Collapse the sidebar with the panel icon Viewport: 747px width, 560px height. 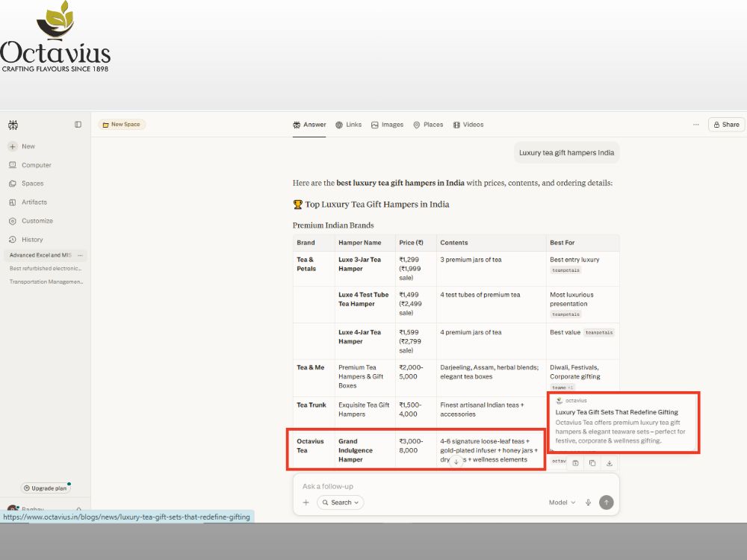point(78,124)
